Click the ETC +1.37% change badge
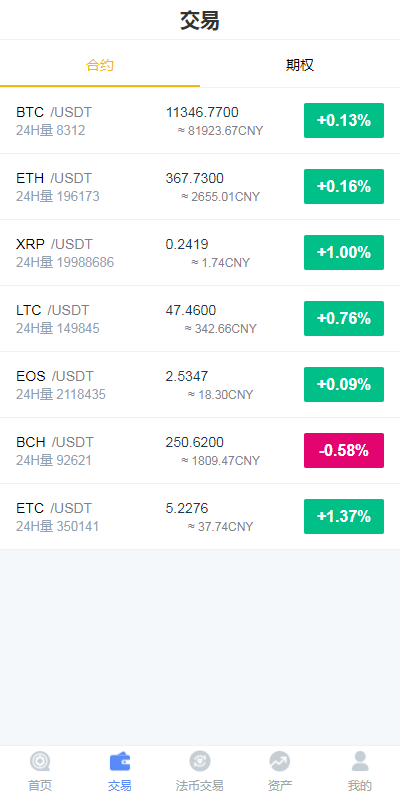Viewport: 400px width, 796px height. (344, 516)
